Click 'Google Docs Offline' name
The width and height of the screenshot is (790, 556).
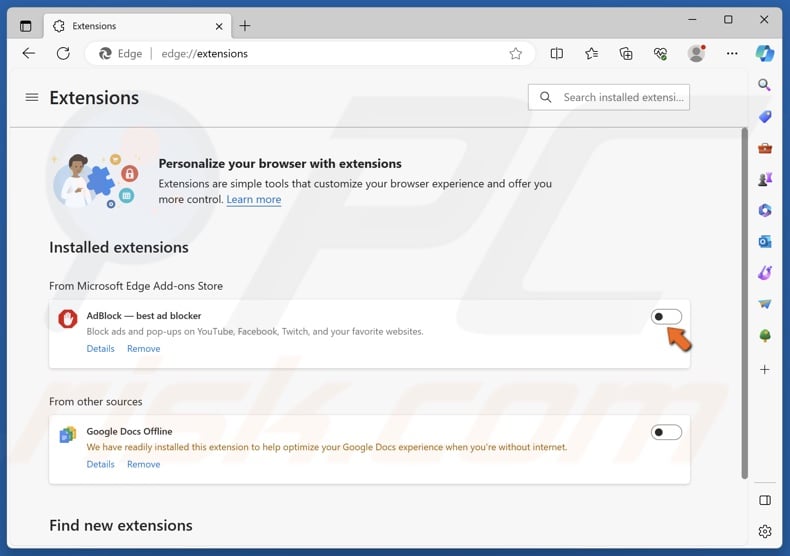coord(129,431)
